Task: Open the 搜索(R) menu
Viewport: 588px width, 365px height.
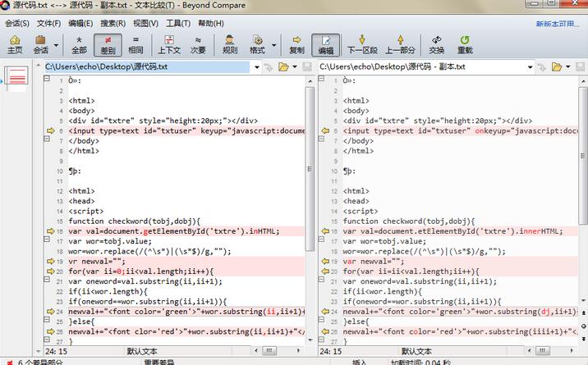Action: 113,23
